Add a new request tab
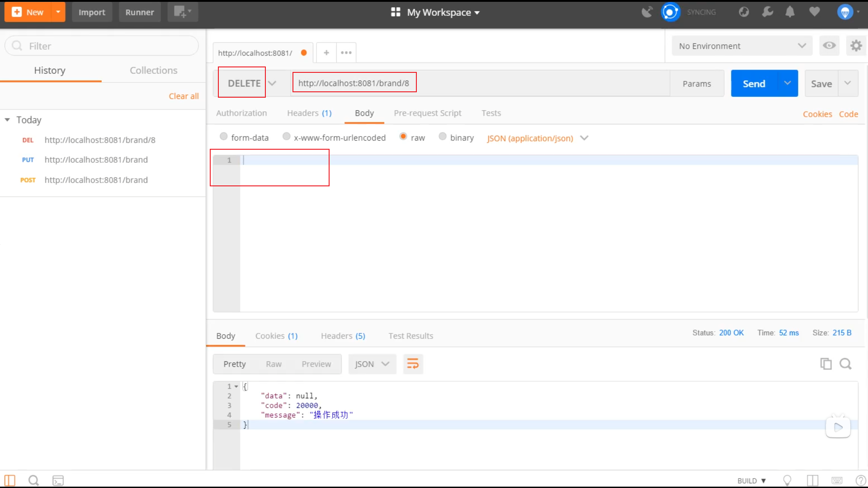The width and height of the screenshot is (868, 488). point(326,52)
